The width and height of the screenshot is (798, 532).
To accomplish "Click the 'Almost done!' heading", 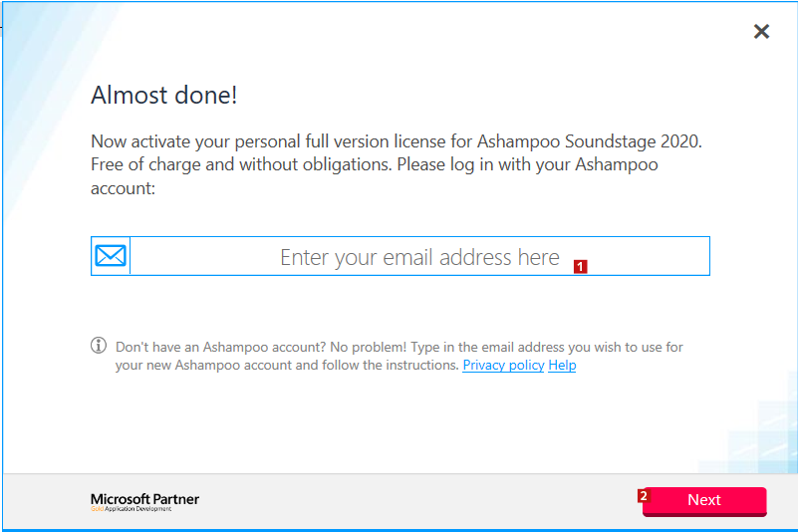I will coord(163,95).
